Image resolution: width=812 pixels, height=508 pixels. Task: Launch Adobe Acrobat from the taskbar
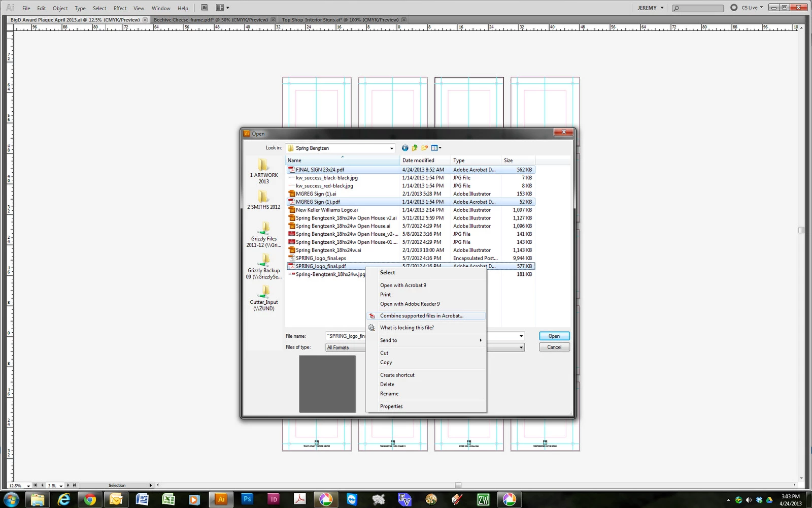pos(300,499)
